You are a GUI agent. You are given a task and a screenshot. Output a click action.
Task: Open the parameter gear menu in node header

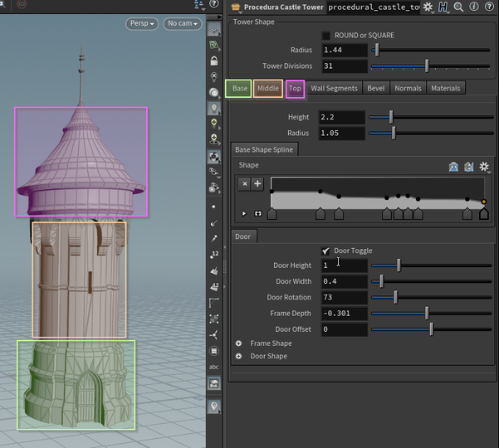click(428, 7)
